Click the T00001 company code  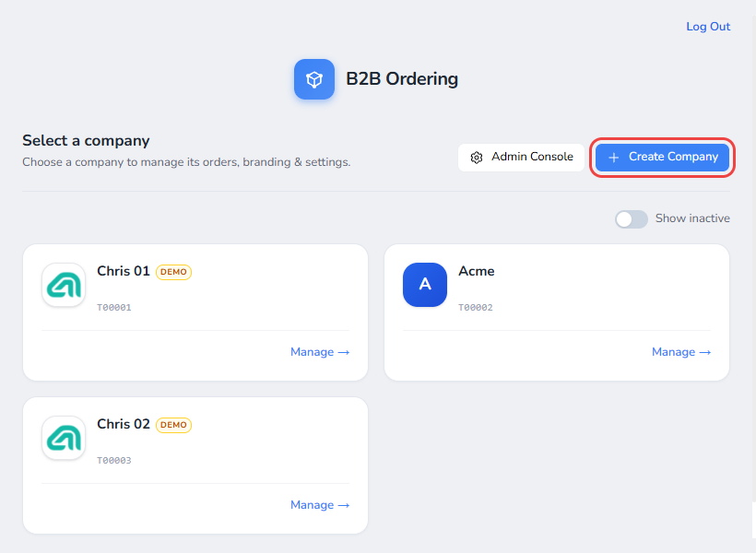point(114,307)
